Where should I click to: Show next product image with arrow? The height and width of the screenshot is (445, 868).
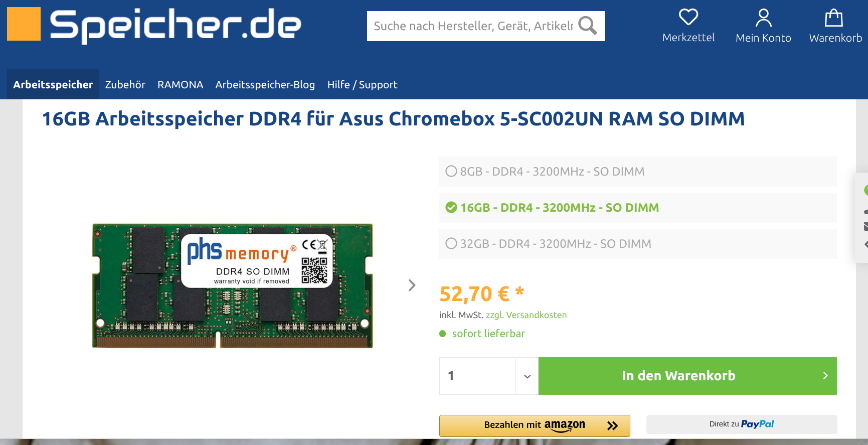(412, 285)
